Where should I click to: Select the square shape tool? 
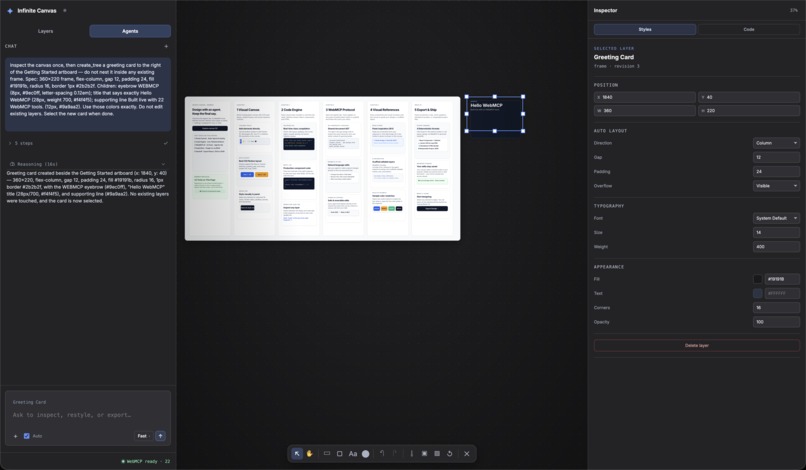339,454
